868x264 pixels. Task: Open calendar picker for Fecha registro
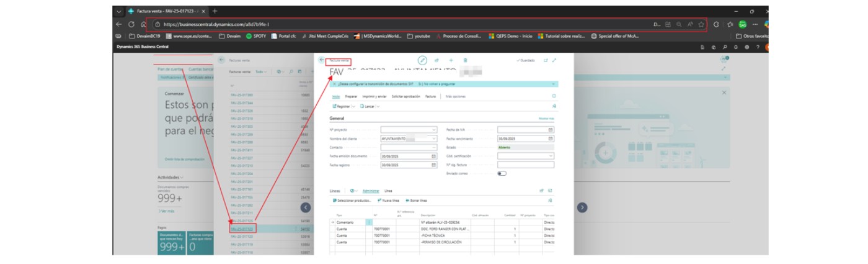click(434, 165)
